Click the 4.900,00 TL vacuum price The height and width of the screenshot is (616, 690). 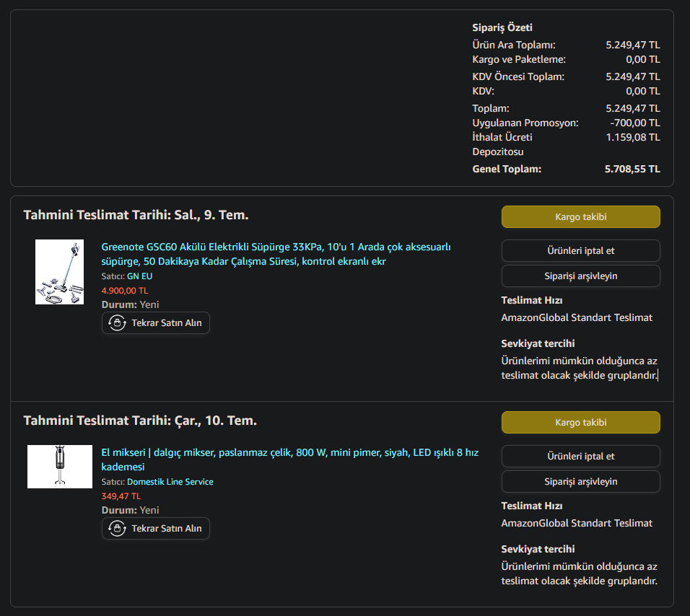pyautogui.click(x=124, y=291)
